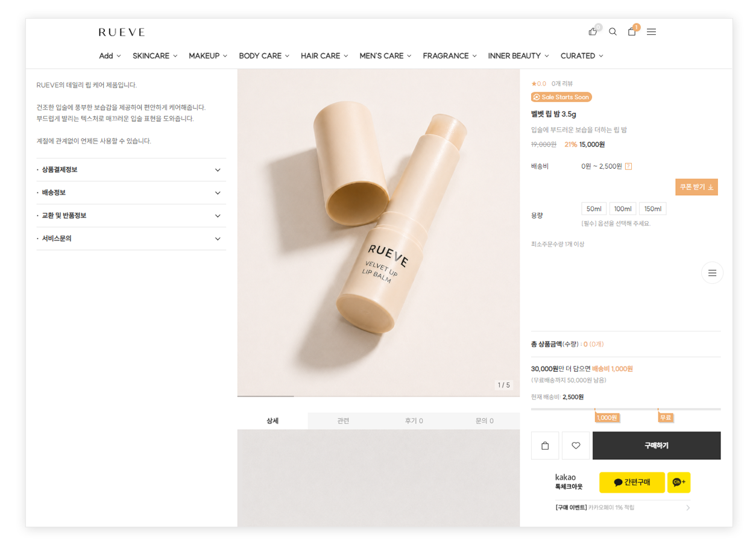Open the INNER BEAUTY menu
The width and height of the screenshot is (756, 549).
pyautogui.click(x=518, y=55)
